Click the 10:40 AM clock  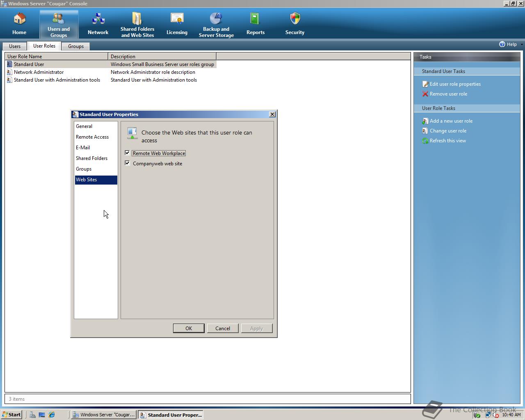511,415
